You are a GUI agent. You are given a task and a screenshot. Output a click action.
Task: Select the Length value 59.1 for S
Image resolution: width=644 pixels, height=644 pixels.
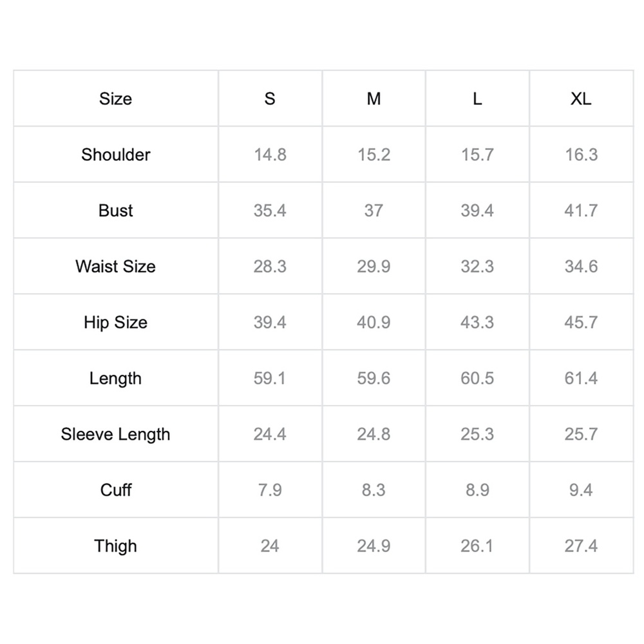pyautogui.click(x=270, y=378)
